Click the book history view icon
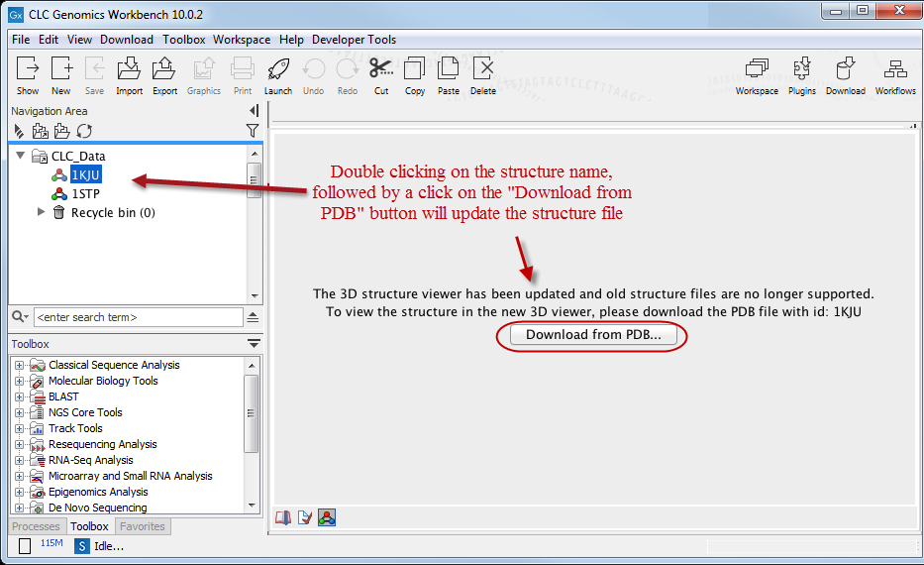Screen dimensions: 924x565 click(283, 517)
